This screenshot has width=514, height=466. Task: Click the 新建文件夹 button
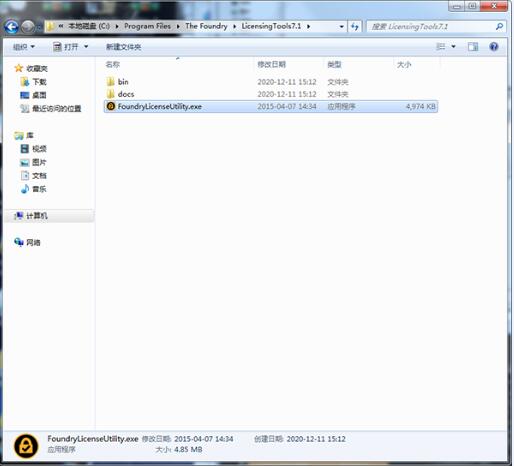click(x=123, y=47)
